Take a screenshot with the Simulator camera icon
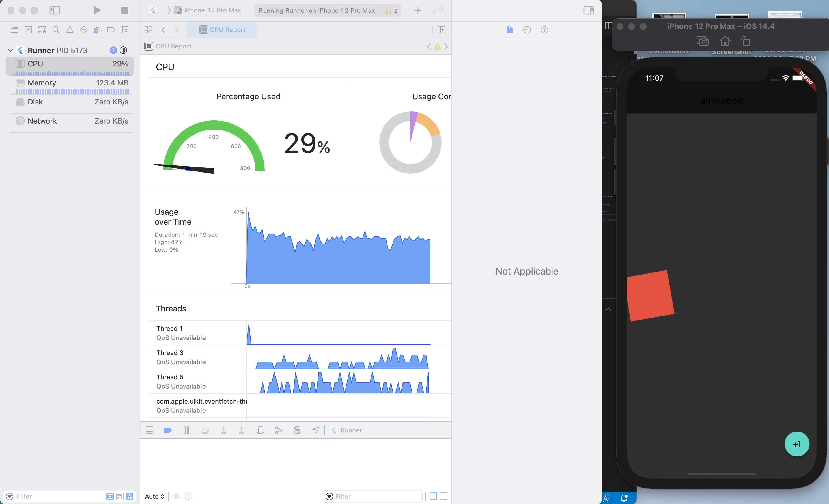829x504 pixels. pos(702,41)
